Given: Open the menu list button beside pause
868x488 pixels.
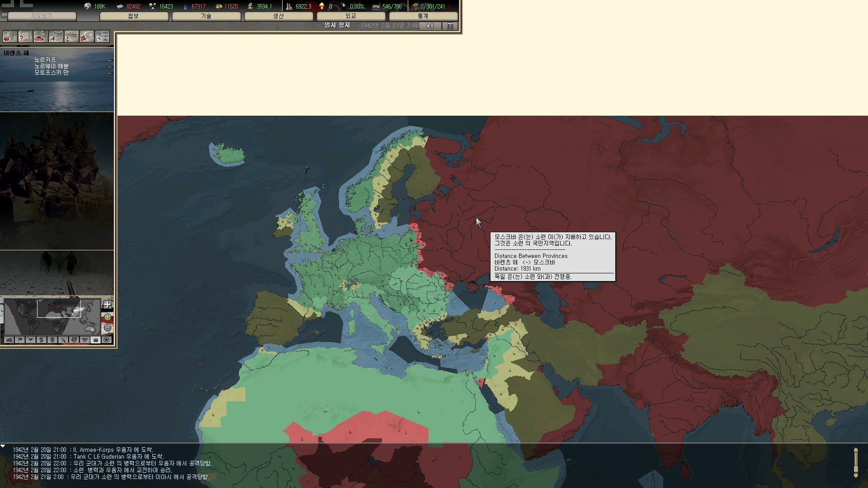Looking at the screenshot, I should point(450,26).
